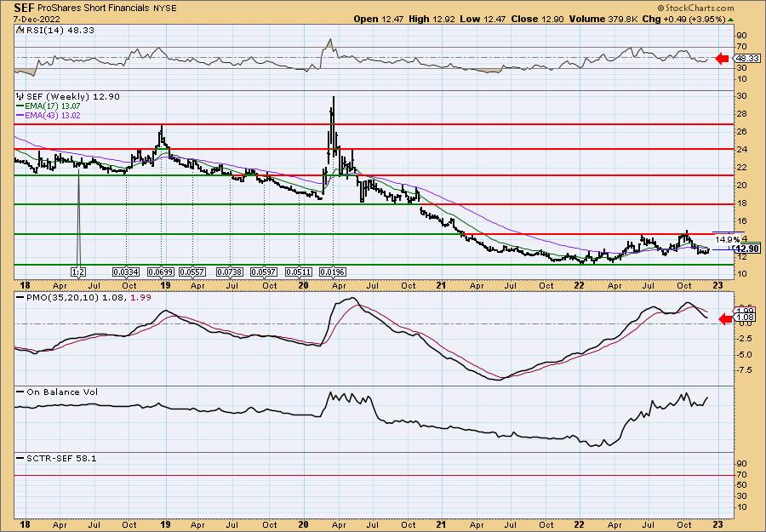The width and height of the screenshot is (766, 532).
Task: Click the Volume 379.8K reading
Action: click(603, 19)
